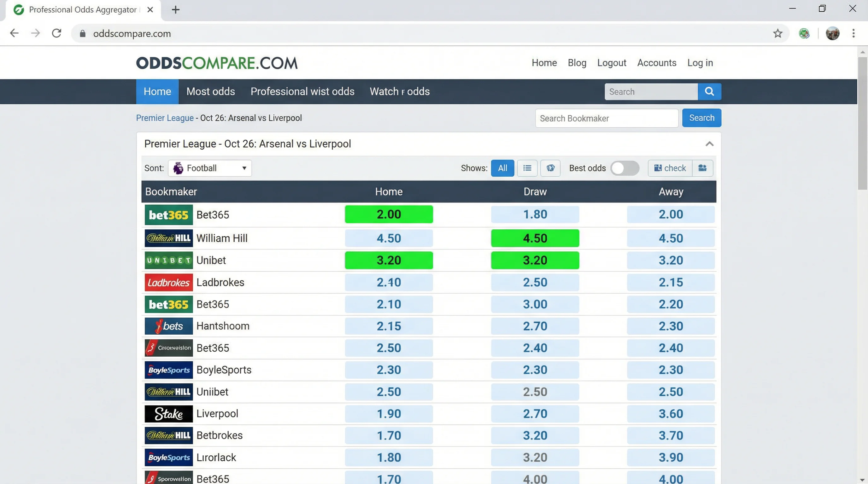Select the All shows filter
Viewport: 868px width, 484px height.
(502, 168)
